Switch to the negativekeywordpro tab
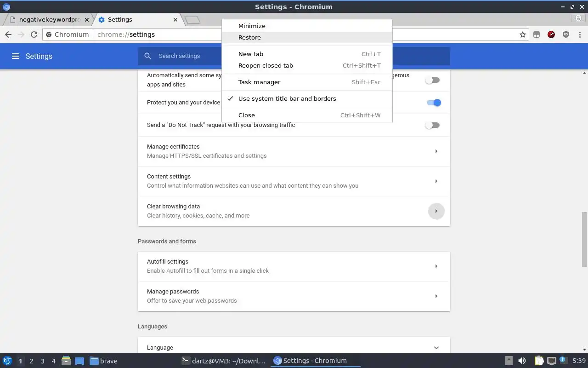This screenshot has height=368, width=588. (x=48, y=20)
